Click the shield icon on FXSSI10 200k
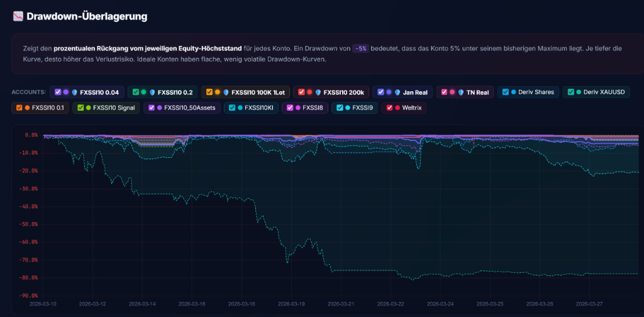Image resolution: width=644 pixels, height=317 pixels. point(318,92)
